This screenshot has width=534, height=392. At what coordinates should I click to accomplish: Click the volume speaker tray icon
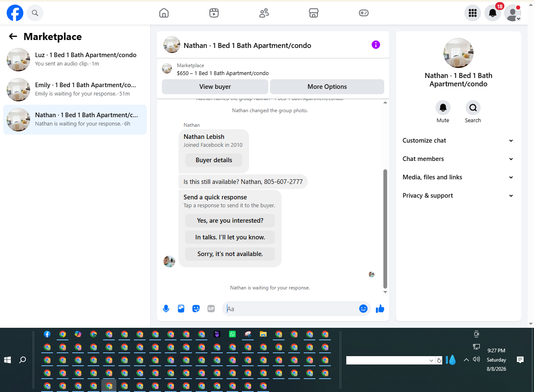(476, 359)
